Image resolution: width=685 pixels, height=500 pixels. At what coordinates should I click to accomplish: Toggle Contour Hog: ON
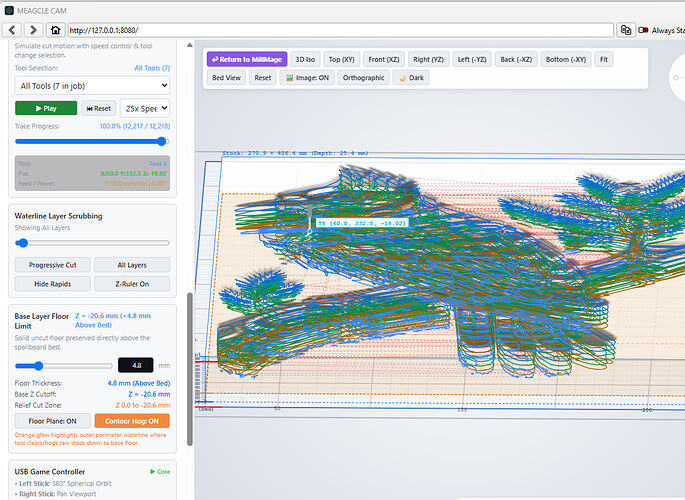point(132,421)
